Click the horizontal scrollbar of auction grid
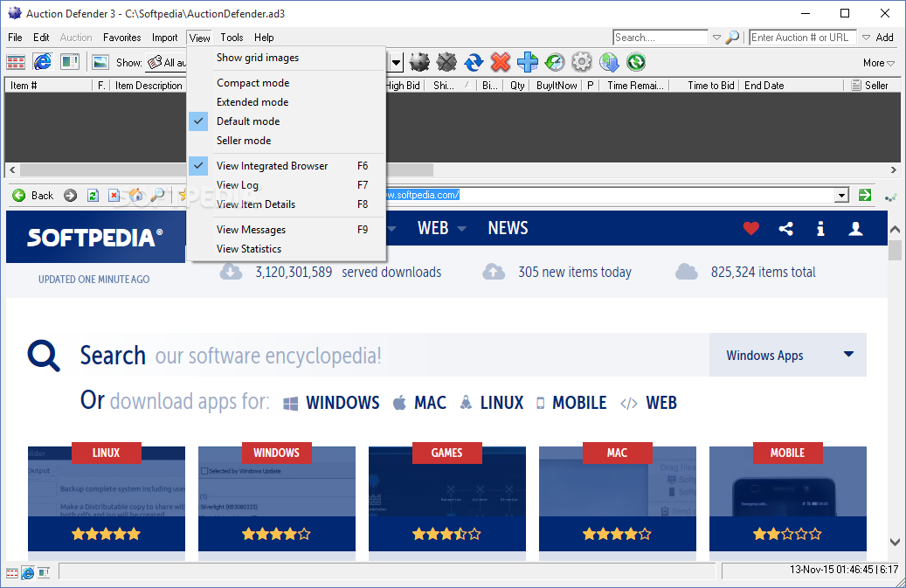The width and height of the screenshot is (906, 588). (226, 169)
